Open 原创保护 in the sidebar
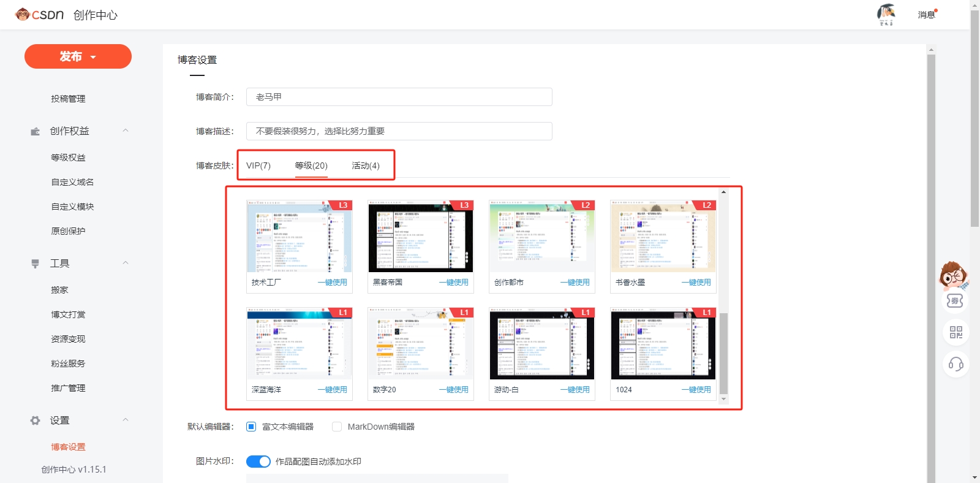The width and height of the screenshot is (980, 483). 68,231
